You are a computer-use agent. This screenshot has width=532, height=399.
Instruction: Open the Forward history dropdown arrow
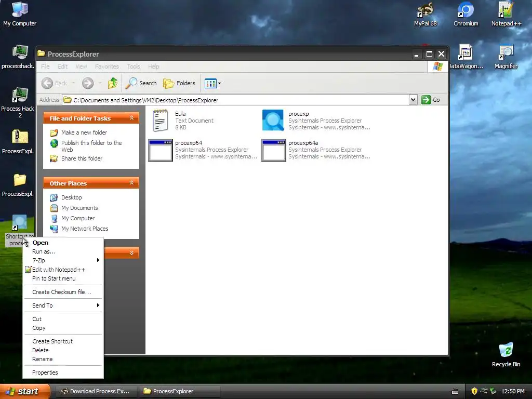point(100,83)
